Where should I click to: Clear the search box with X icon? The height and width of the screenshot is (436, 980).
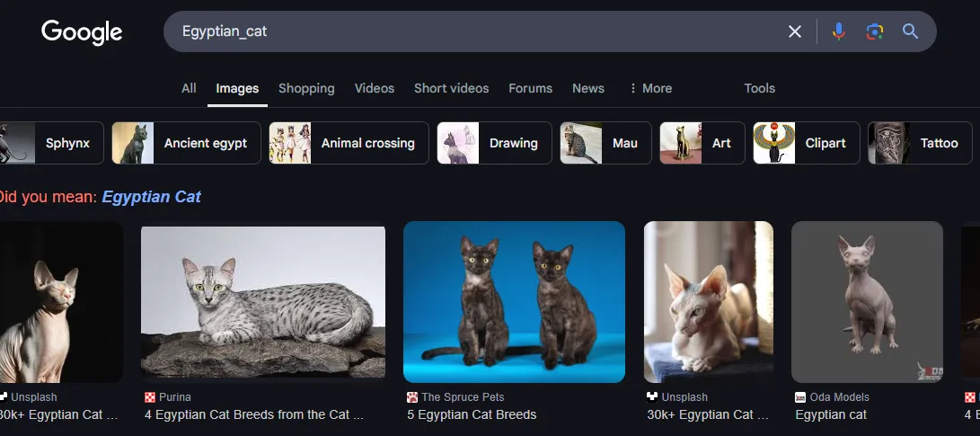(794, 31)
